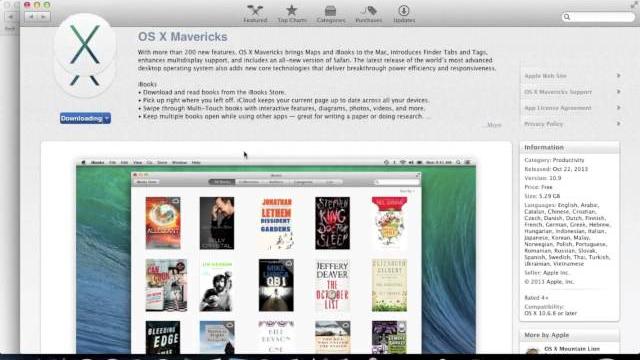640x360 pixels.
Task: Click the Released: Oct 22, 2013 text
Action: click(556, 169)
